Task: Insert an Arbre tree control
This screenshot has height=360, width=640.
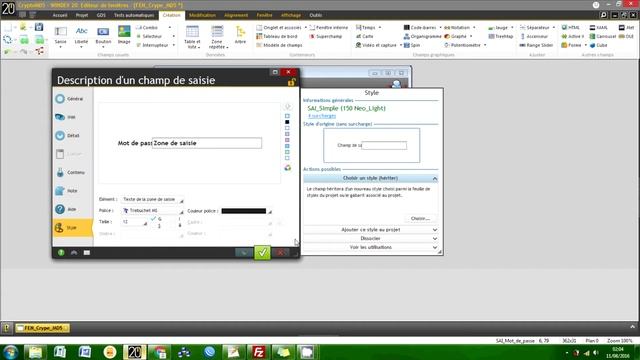Action: 240,35
